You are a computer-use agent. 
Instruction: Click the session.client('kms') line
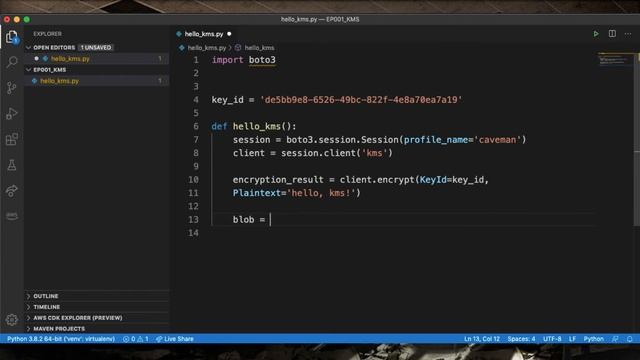pos(313,153)
